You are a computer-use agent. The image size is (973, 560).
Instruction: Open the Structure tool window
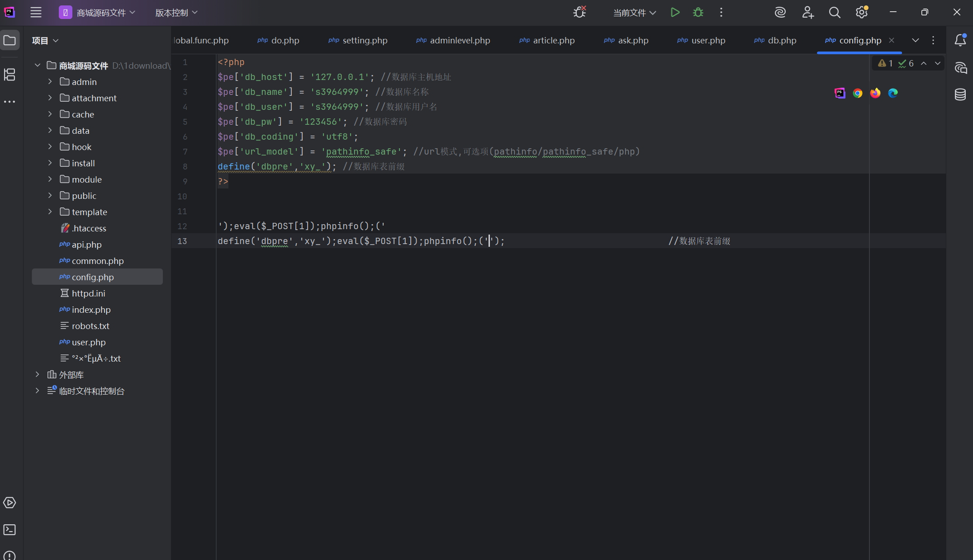pos(9,75)
